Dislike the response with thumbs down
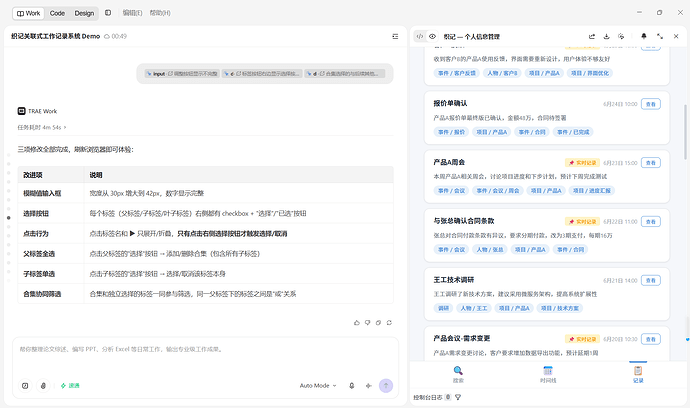 tap(367, 323)
